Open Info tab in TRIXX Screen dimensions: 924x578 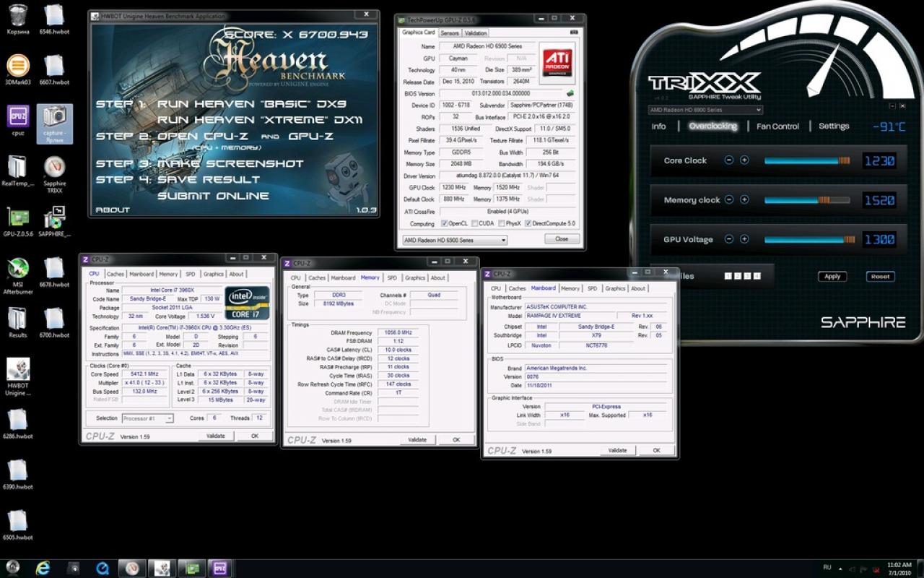(x=658, y=126)
